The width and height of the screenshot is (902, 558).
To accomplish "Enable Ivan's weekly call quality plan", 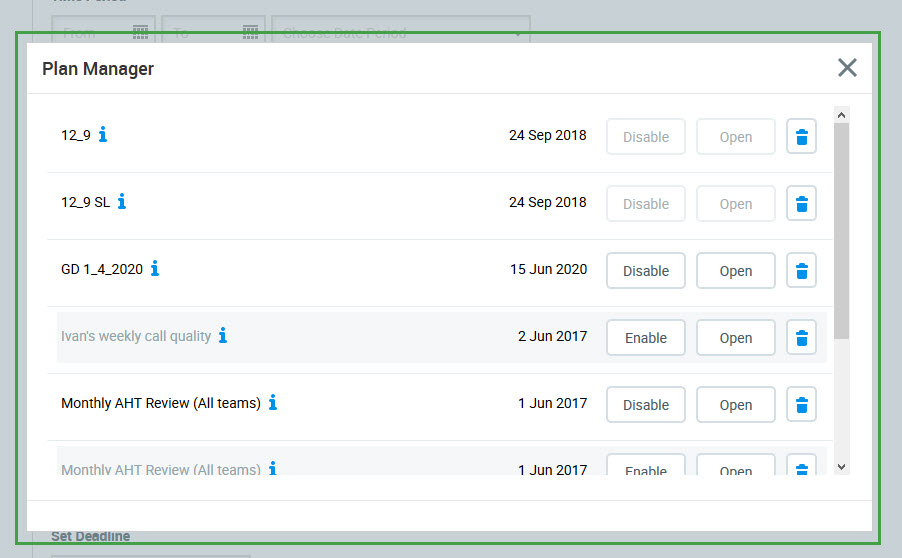I will (645, 338).
